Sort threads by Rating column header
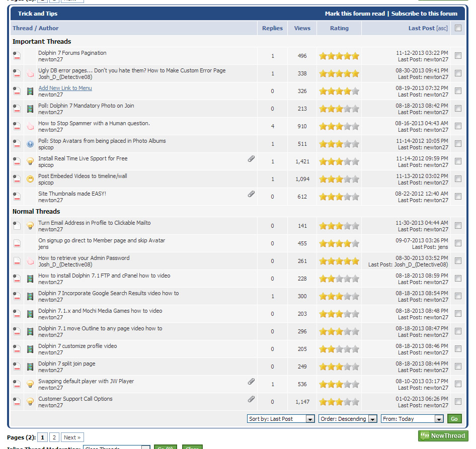The height and width of the screenshot is (449, 476). coord(339,28)
